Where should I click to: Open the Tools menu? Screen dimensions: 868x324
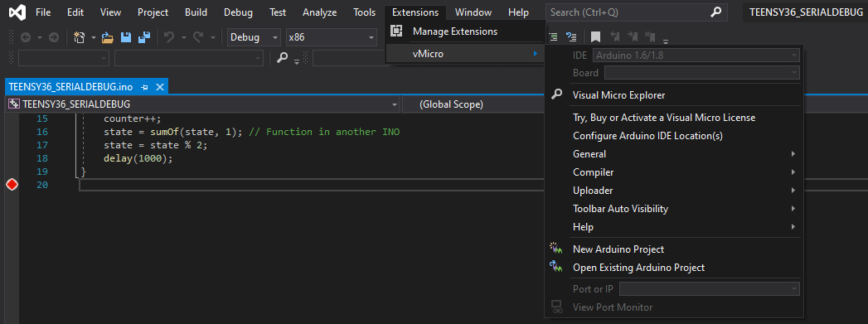click(x=364, y=12)
